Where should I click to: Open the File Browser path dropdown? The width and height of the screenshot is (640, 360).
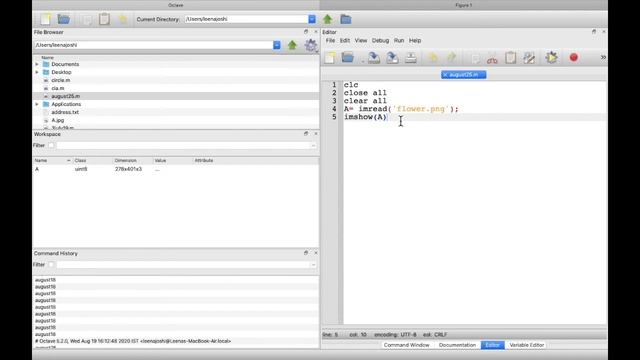pos(277,45)
